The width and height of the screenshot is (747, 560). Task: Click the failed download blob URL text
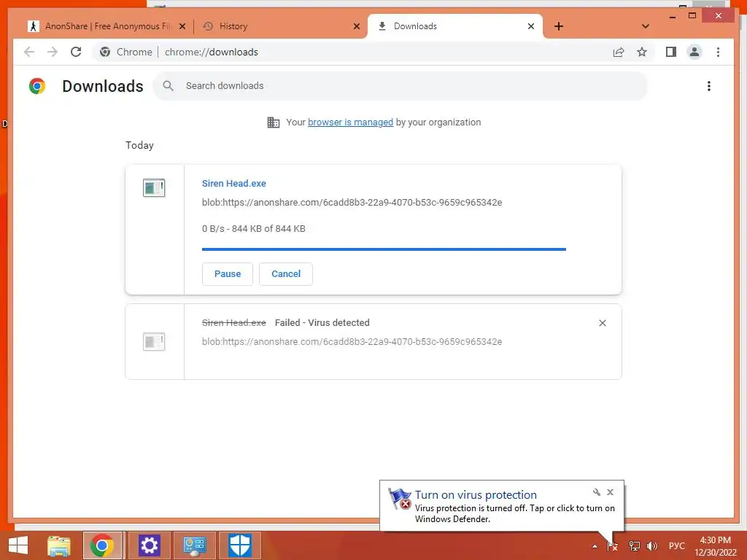click(x=352, y=342)
